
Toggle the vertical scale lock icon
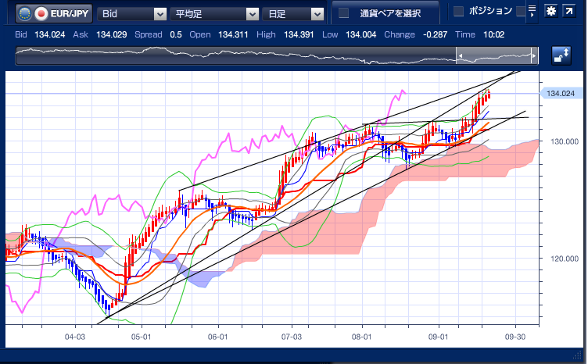point(561,55)
